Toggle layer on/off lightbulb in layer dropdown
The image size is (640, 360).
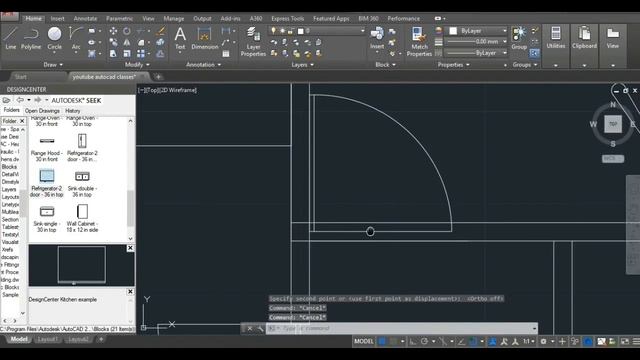(x=273, y=31)
